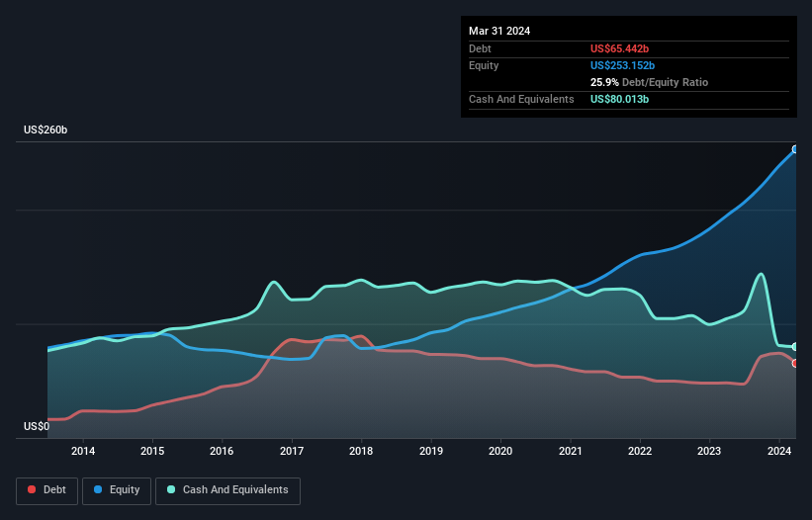Click the 2019 x-axis label
The image size is (812, 520).
(431, 451)
